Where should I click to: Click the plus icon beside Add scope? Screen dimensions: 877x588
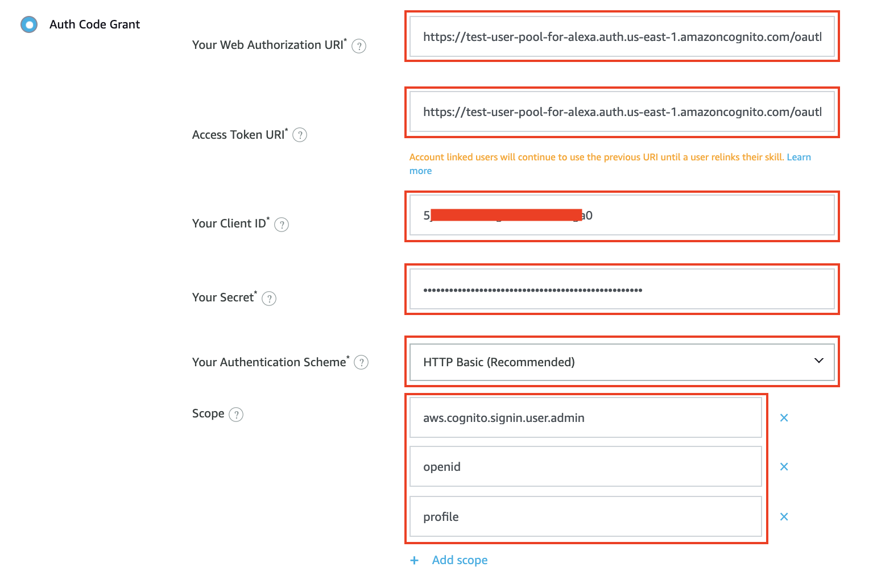tap(415, 561)
